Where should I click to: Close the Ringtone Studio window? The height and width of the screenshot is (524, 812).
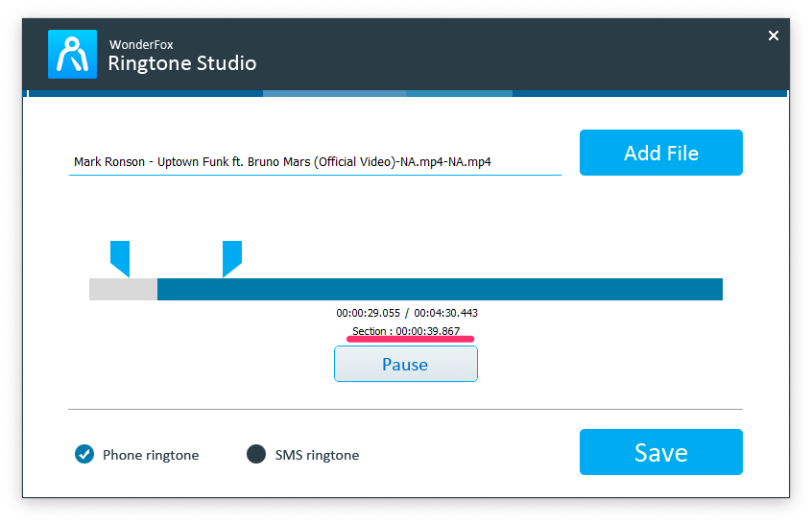point(774,36)
